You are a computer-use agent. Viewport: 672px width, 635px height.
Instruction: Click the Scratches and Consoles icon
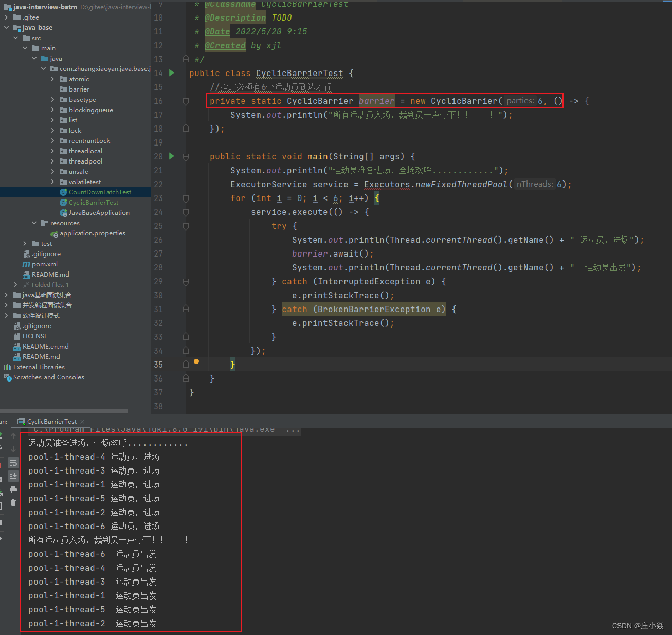click(x=8, y=377)
